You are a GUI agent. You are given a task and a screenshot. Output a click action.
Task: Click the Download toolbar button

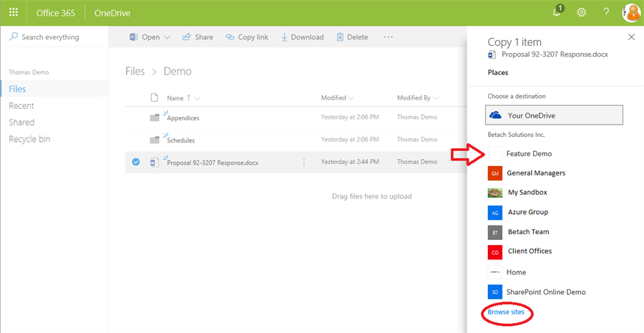pyautogui.click(x=302, y=37)
